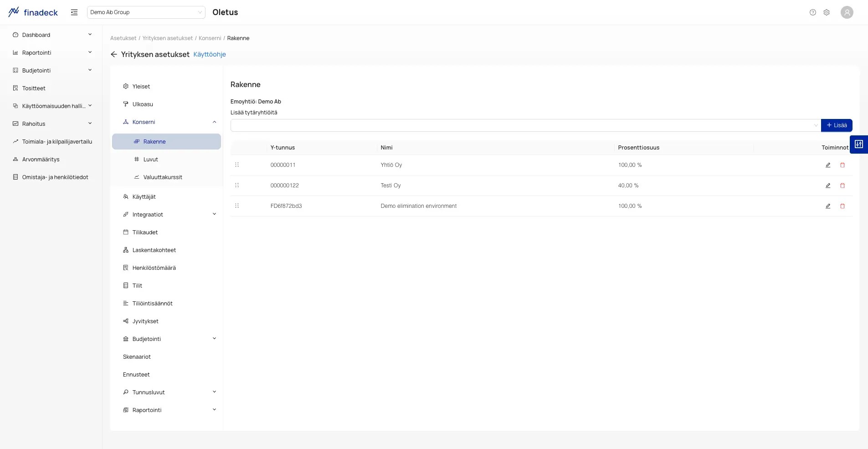Viewport: 868px width, 449px height.
Task: Open the Lisää tytäryhtiöitä subsidiary selector
Action: pos(525,125)
